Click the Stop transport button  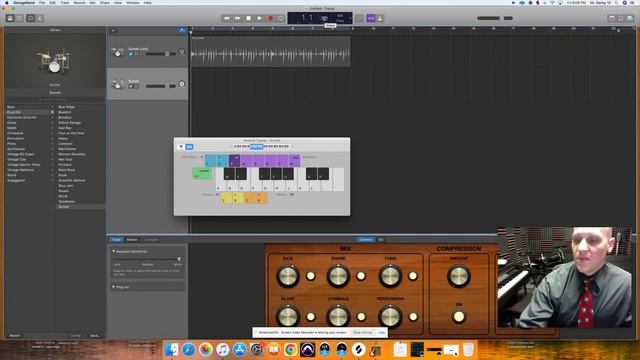[x=249, y=18]
